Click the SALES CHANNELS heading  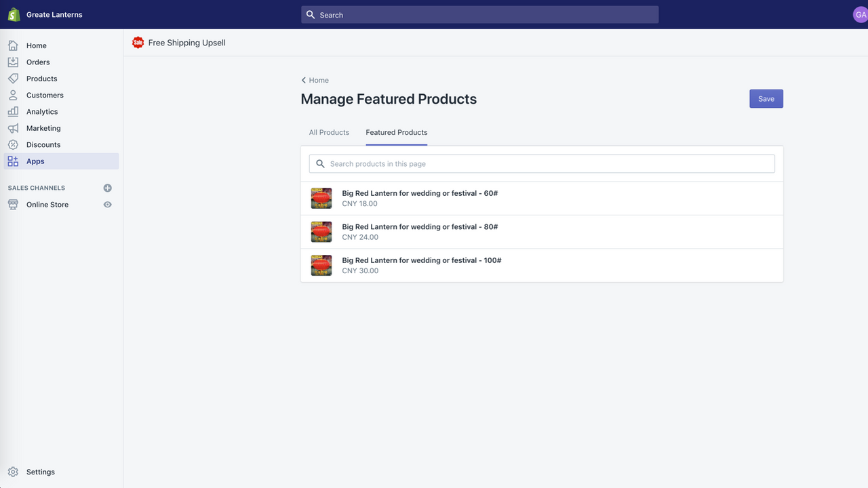click(37, 188)
